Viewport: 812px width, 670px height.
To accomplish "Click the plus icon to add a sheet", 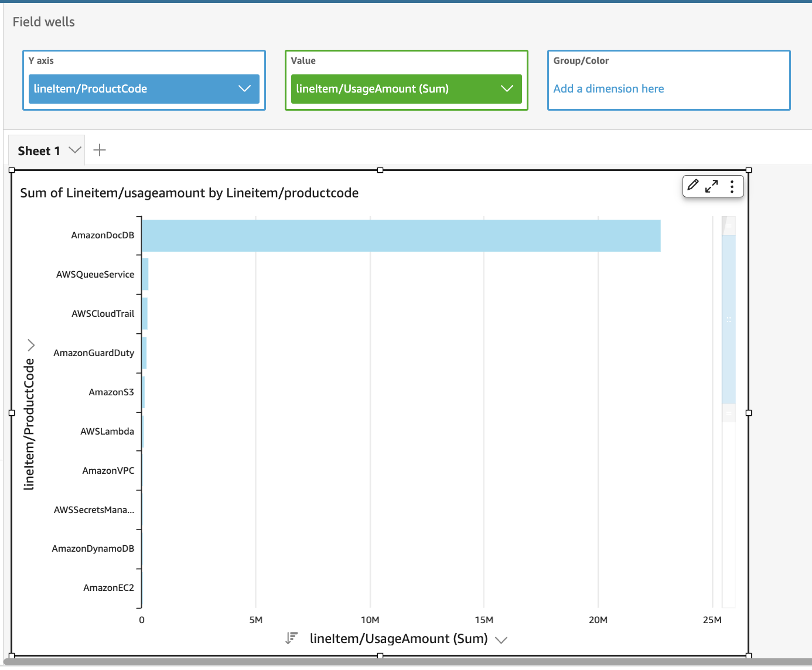I will pyautogui.click(x=99, y=150).
